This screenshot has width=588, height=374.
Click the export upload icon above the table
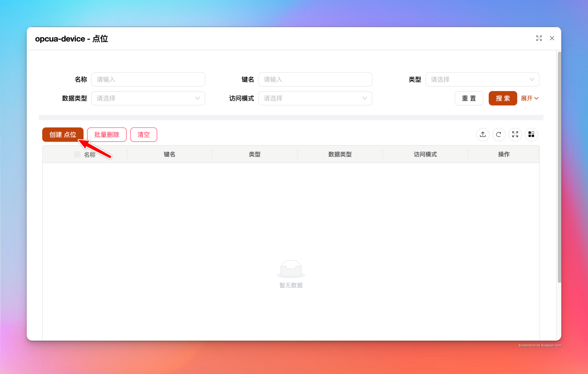point(483,134)
